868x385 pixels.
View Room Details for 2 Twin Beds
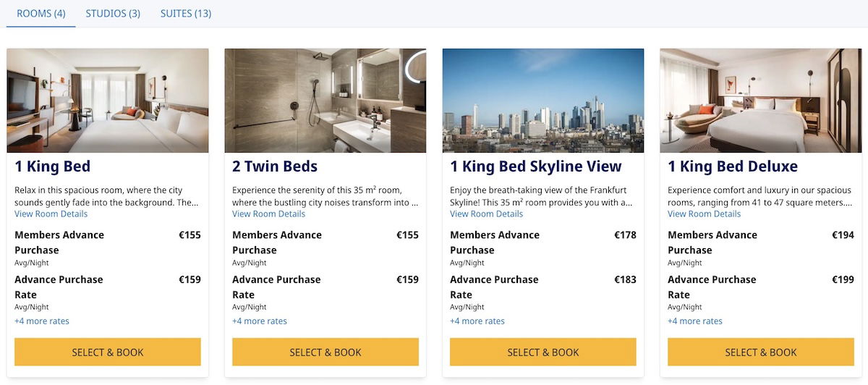pos(269,214)
